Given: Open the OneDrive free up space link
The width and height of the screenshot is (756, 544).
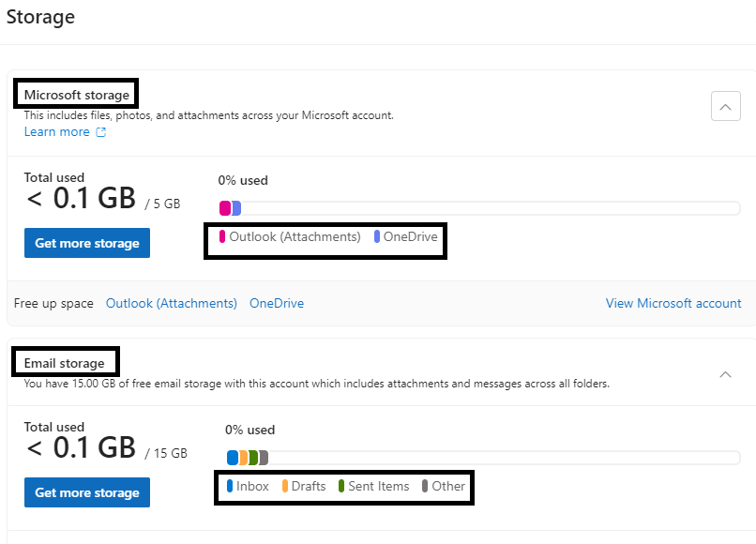Looking at the screenshot, I should point(276,303).
